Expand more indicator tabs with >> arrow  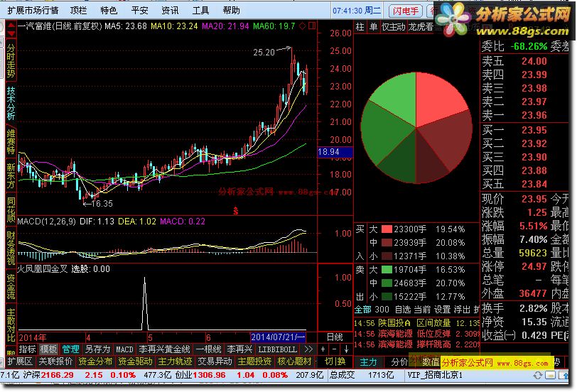click(308, 349)
